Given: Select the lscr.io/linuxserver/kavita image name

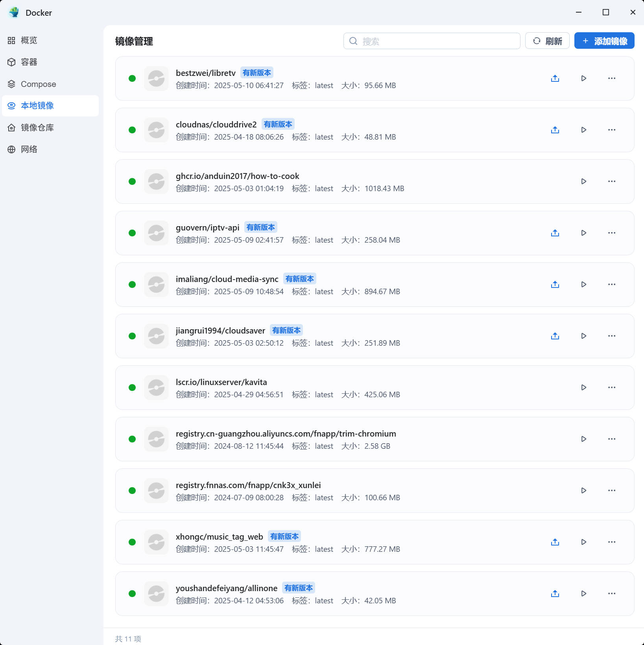Looking at the screenshot, I should pyautogui.click(x=221, y=382).
